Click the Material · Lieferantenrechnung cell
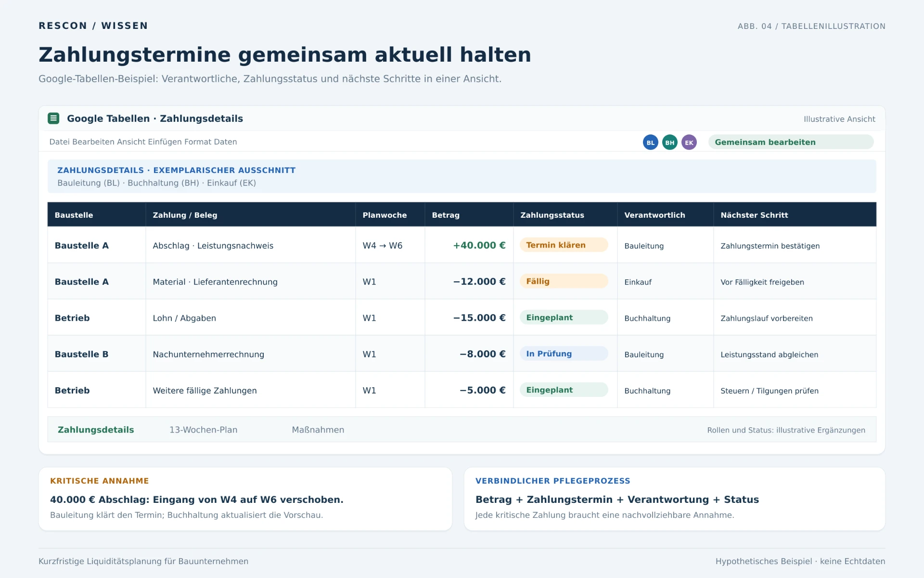Image resolution: width=924 pixels, height=578 pixels. coord(251,281)
